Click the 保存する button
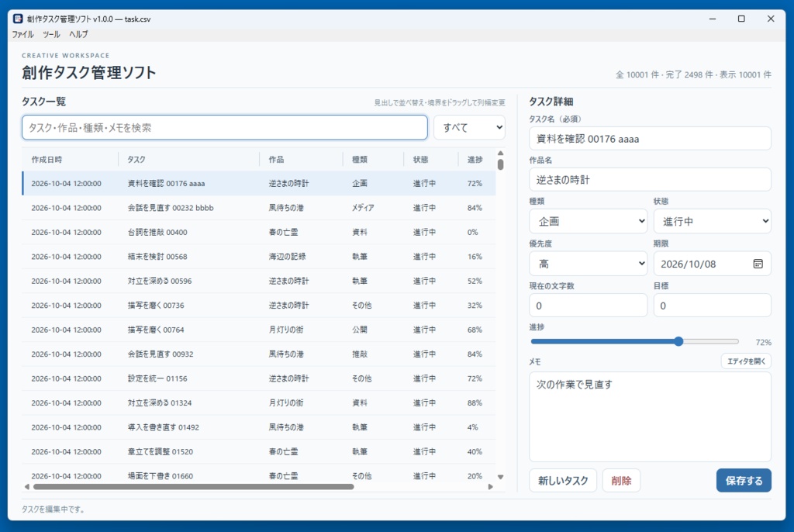The height and width of the screenshot is (532, 794). coord(744,480)
